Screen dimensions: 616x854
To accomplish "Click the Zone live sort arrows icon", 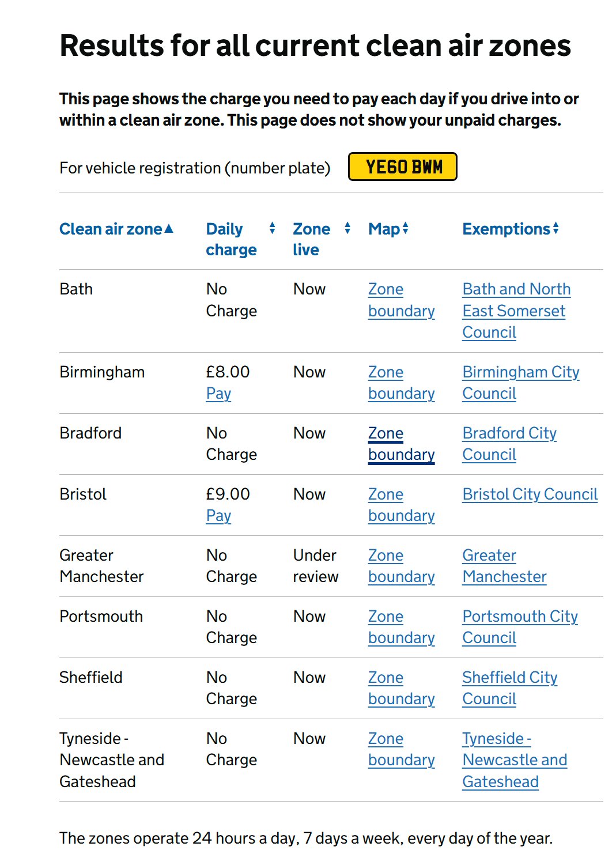I will [x=347, y=228].
